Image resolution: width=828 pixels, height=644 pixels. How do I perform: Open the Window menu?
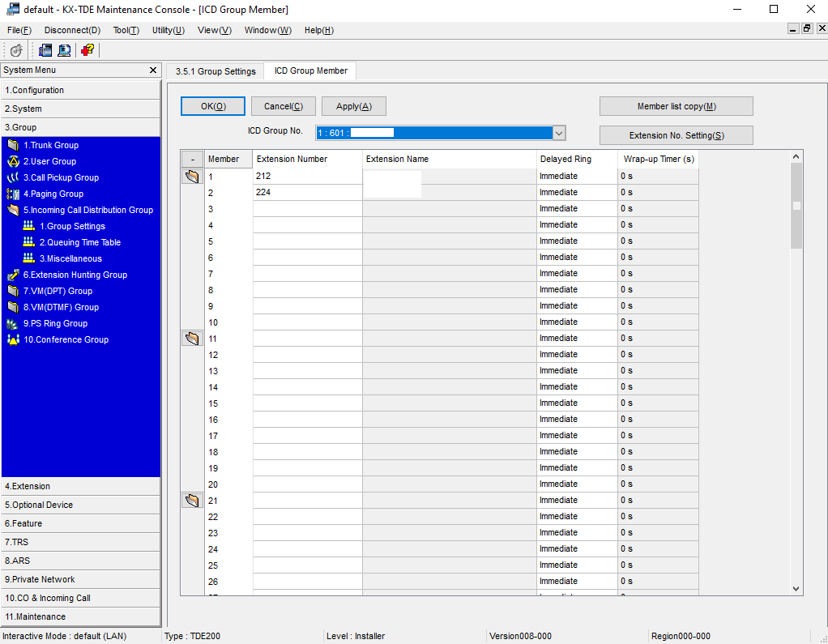[267, 30]
